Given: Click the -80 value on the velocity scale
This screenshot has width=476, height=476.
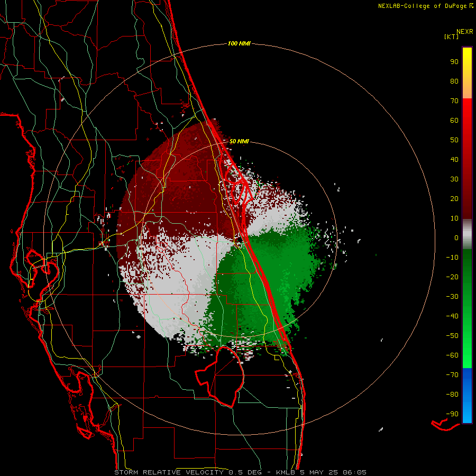Looking at the screenshot, I should [452, 395].
